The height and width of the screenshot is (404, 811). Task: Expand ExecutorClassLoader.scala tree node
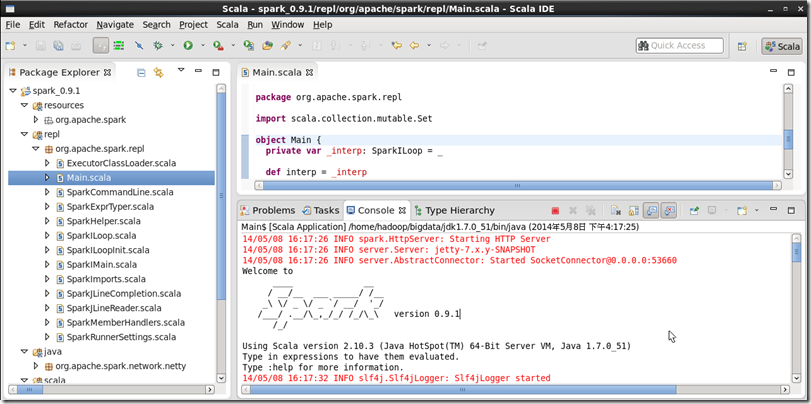(x=47, y=163)
